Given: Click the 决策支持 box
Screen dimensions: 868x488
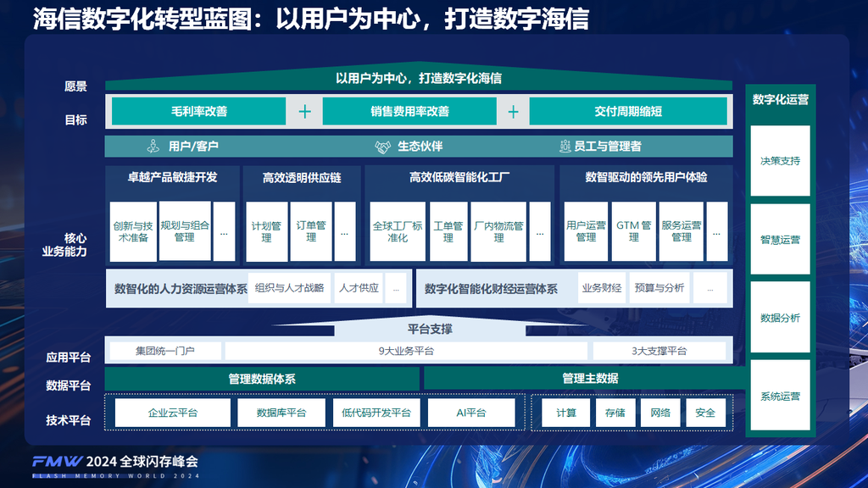Looking at the screenshot, I should pyautogui.click(x=780, y=160).
